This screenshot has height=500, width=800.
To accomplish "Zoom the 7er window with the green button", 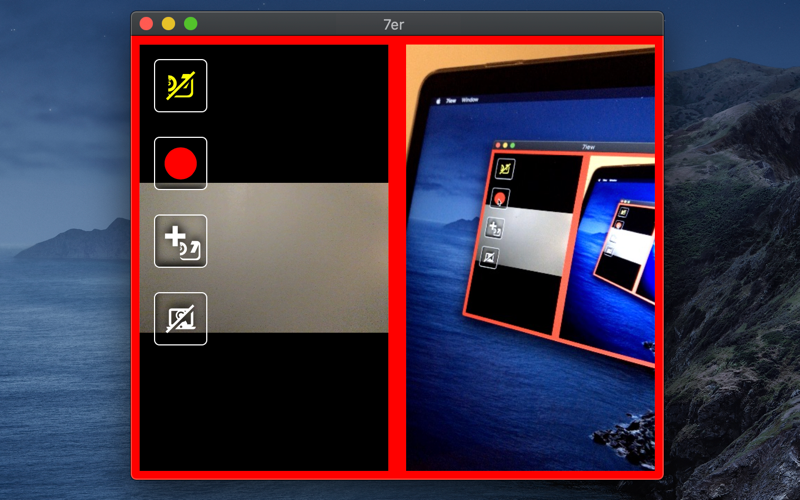I will click(x=191, y=23).
